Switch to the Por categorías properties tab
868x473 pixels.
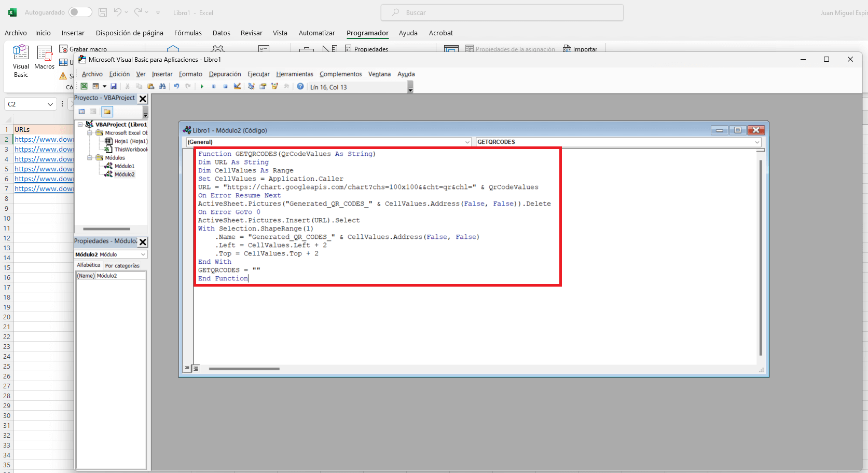tap(122, 266)
